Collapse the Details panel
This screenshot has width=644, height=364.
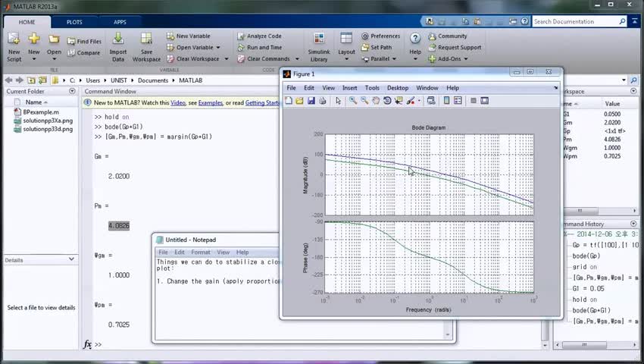coord(71,259)
